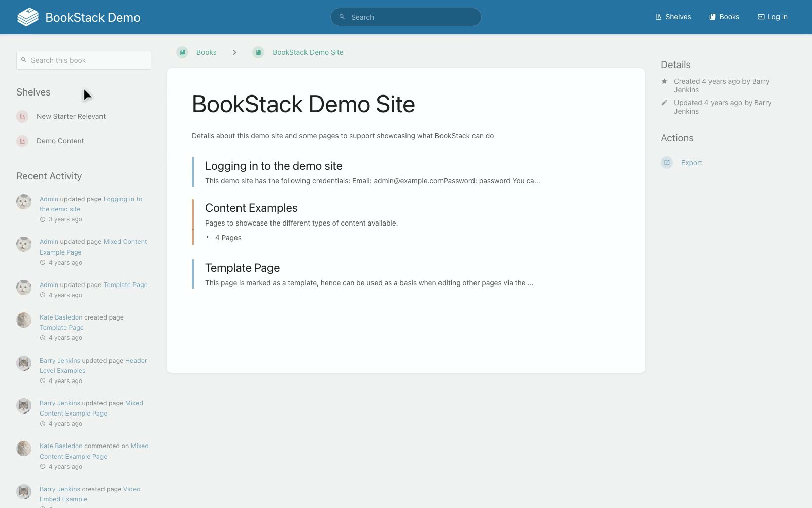Click the Demo Content shelf icon
This screenshot has height=508, width=812.
click(x=22, y=141)
